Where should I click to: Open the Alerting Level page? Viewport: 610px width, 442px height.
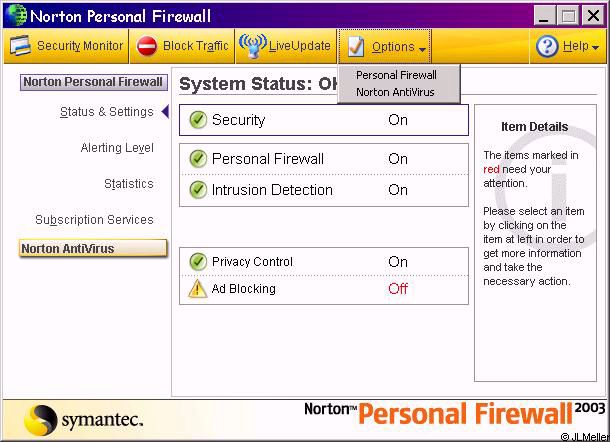pyautogui.click(x=117, y=148)
